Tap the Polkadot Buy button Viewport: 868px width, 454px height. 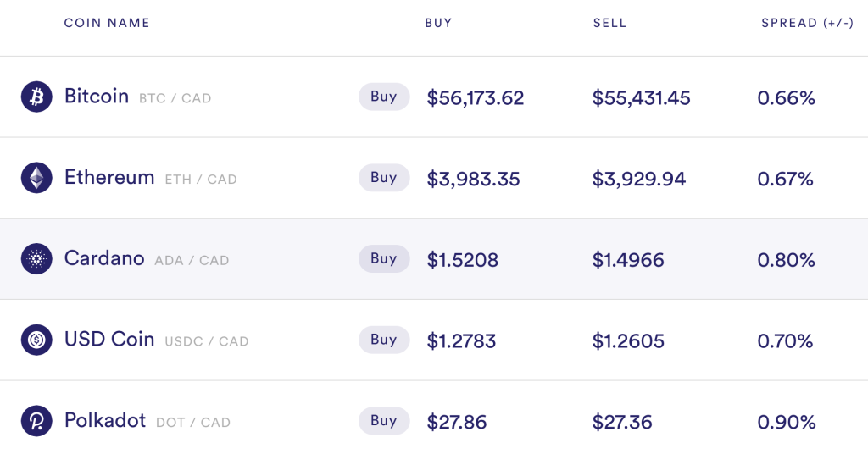(x=384, y=421)
